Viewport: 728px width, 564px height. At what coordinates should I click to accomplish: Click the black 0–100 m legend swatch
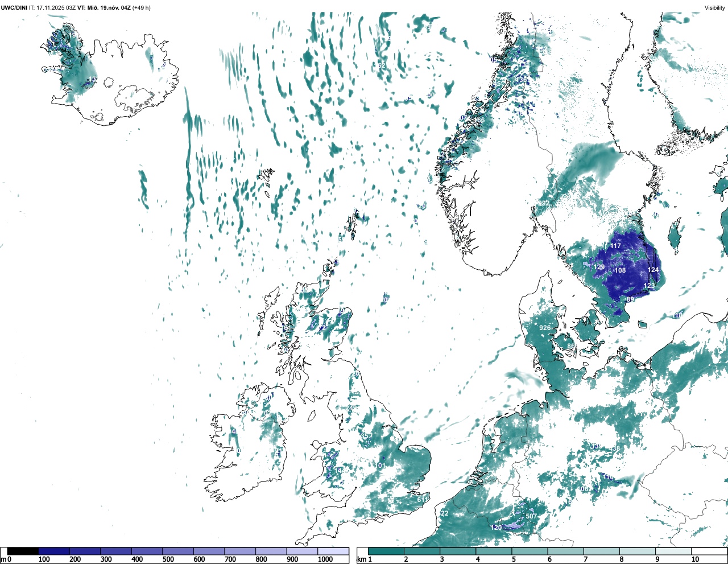tap(23, 551)
